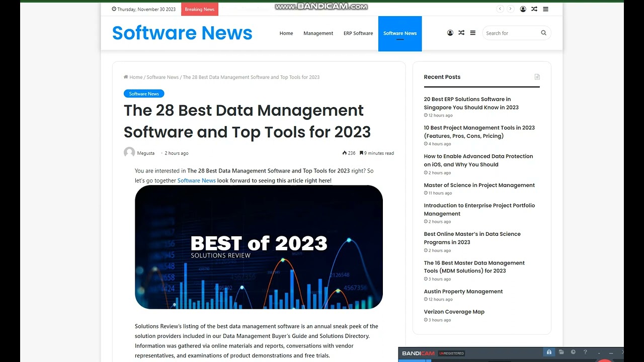Click the search magnifier icon

pyautogui.click(x=543, y=33)
